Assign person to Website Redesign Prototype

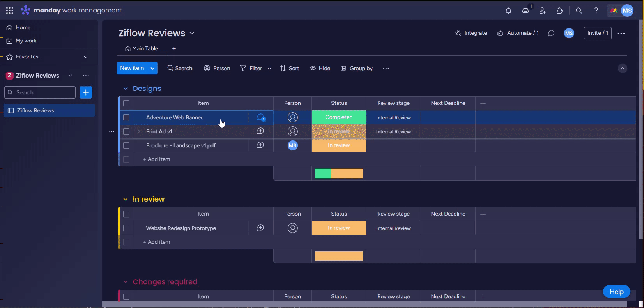292,228
